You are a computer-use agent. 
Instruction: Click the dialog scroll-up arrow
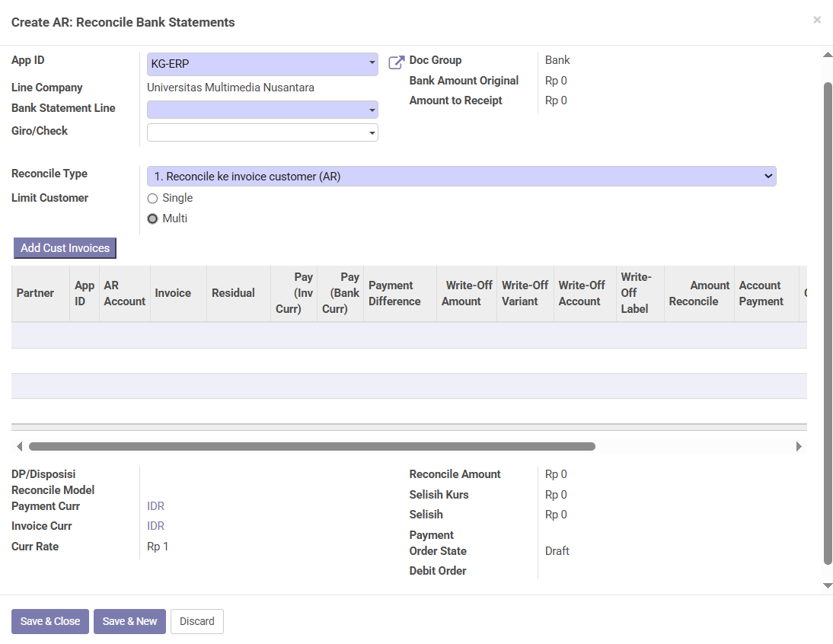[828, 55]
